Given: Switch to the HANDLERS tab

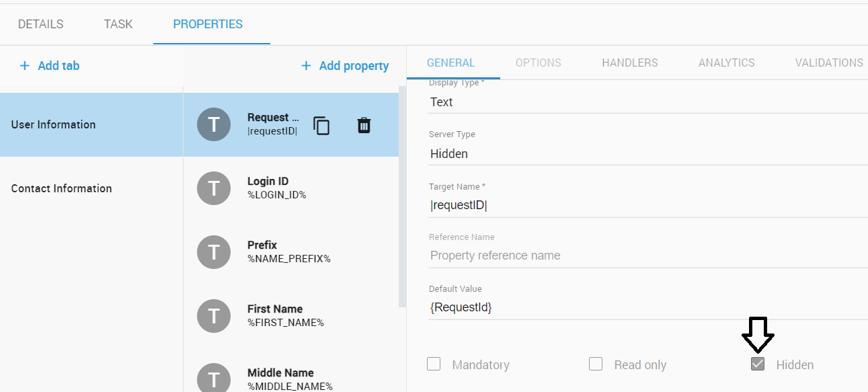Looking at the screenshot, I should pyautogui.click(x=630, y=63).
